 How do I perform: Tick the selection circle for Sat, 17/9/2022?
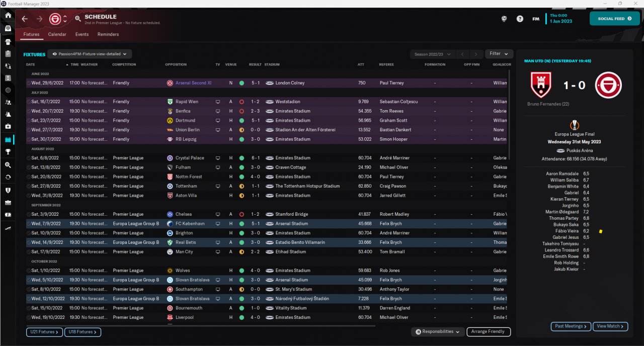[29, 251]
